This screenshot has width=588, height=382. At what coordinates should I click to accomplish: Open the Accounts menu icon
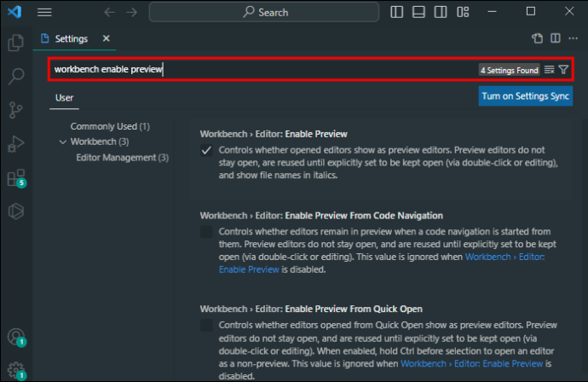point(15,338)
